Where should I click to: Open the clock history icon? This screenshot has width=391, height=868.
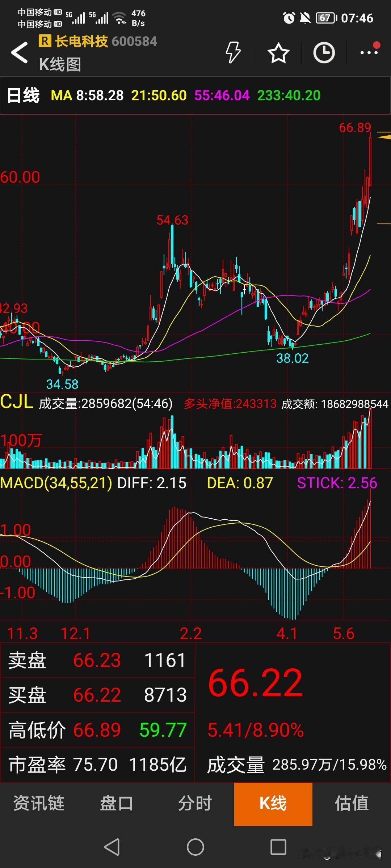(324, 53)
